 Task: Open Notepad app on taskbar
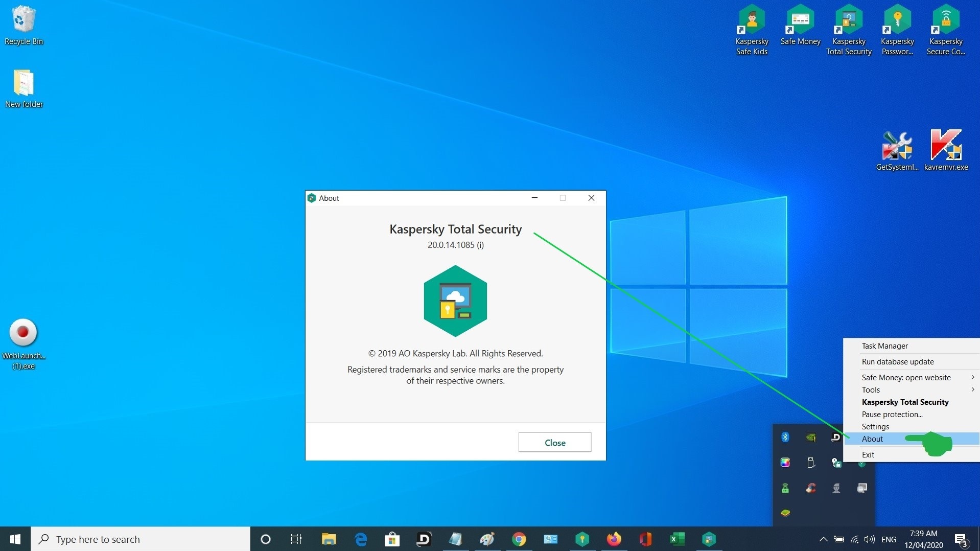[455, 539]
